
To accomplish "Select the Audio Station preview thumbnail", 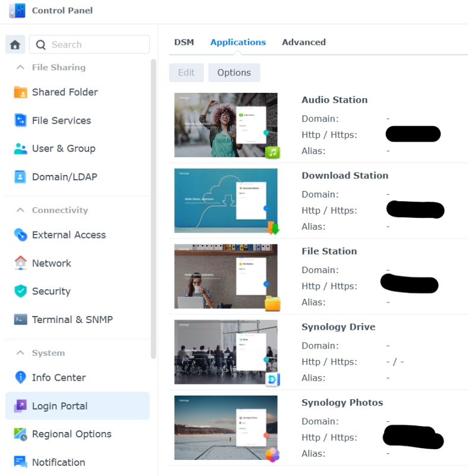I will point(225,125).
